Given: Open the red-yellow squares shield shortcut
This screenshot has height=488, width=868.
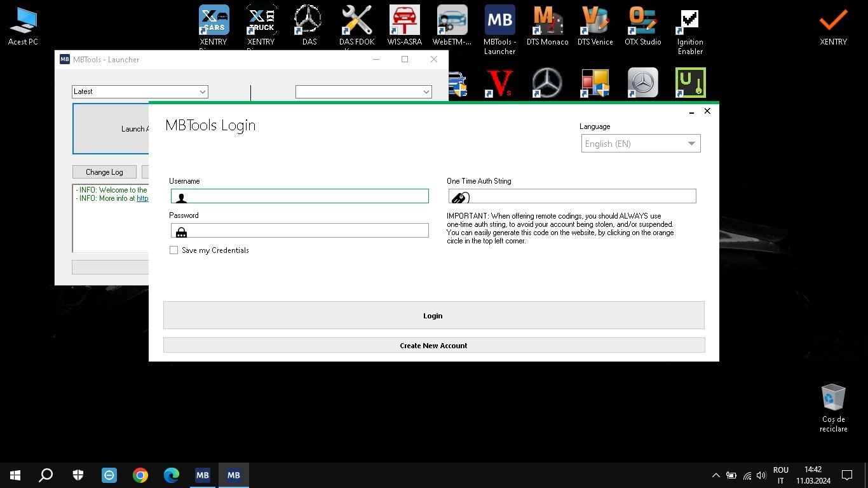Looking at the screenshot, I should coord(595,83).
